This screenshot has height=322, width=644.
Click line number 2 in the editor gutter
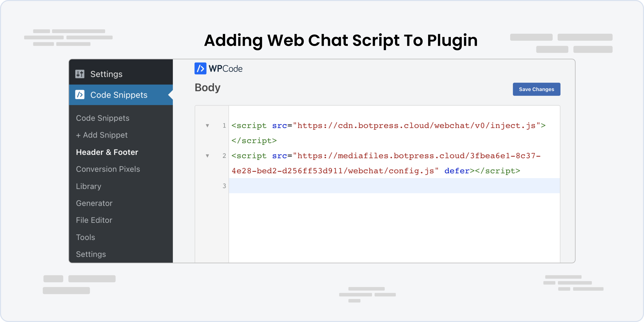pyautogui.click(x=224, y=156)
